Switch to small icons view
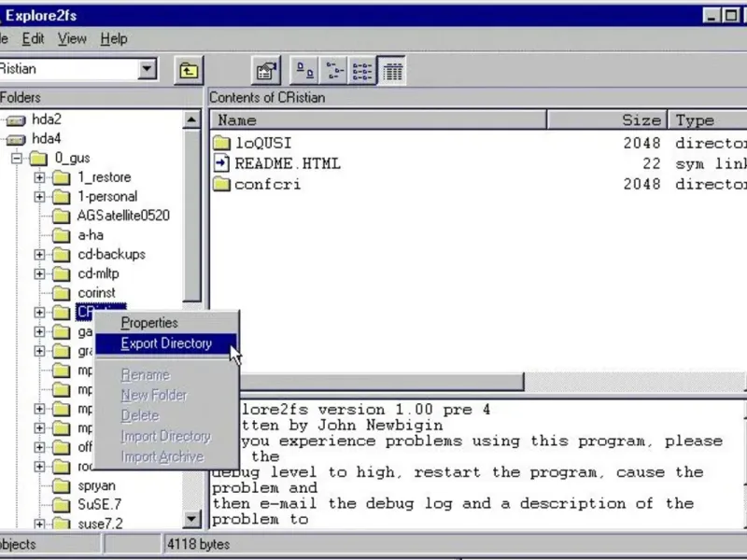Image resolution: width=747 pixels, height=560 pixels. pos(333,71)
